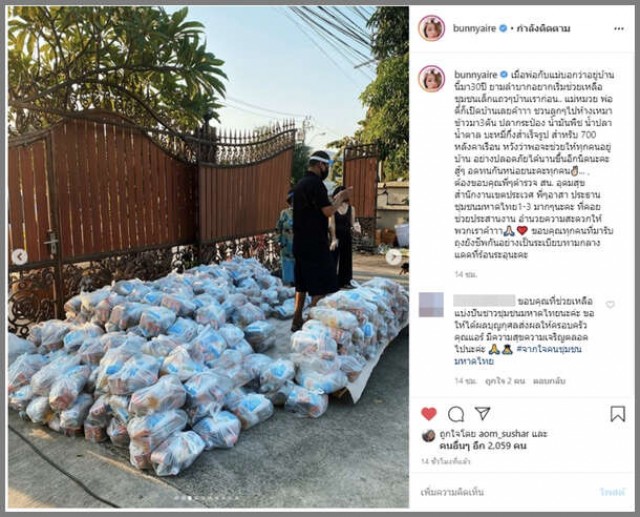640x517 pixels.
Task: Share post via paper plane icon
Action: point(482,413)
